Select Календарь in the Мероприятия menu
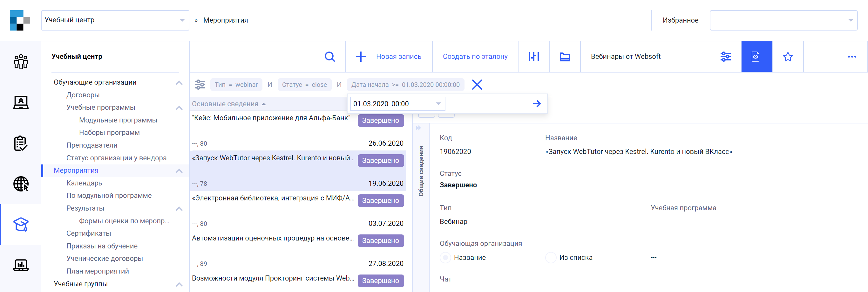The image size is (868, 292). (84, 183)
